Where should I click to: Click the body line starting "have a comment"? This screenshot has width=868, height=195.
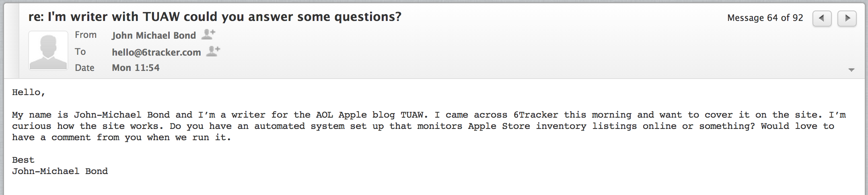(x=121, y=137)
